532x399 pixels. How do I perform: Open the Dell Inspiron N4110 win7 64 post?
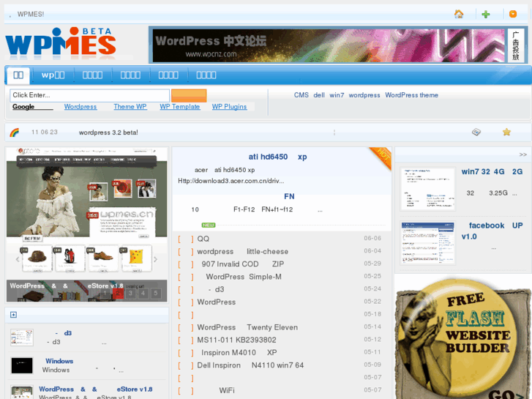tap(250, 365)
